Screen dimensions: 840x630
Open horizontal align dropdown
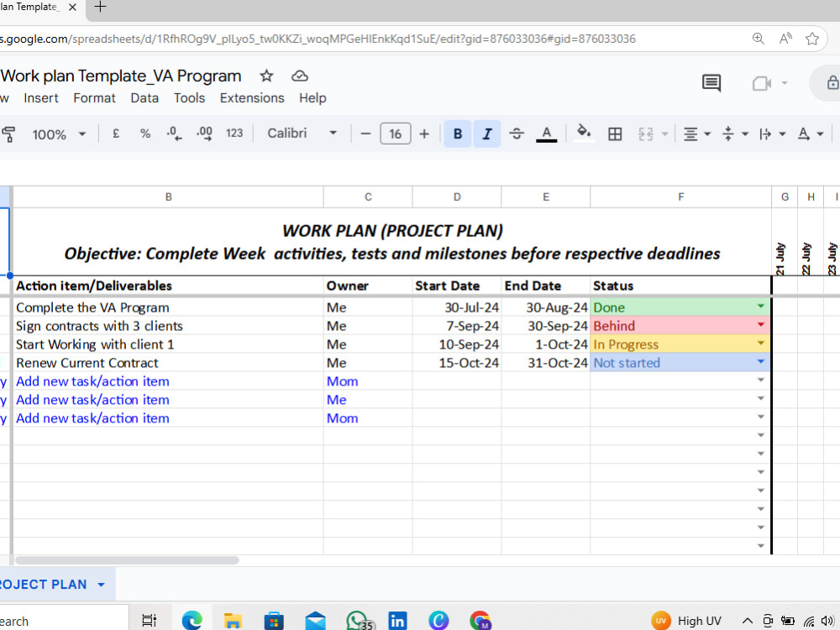tap(696, 134)
